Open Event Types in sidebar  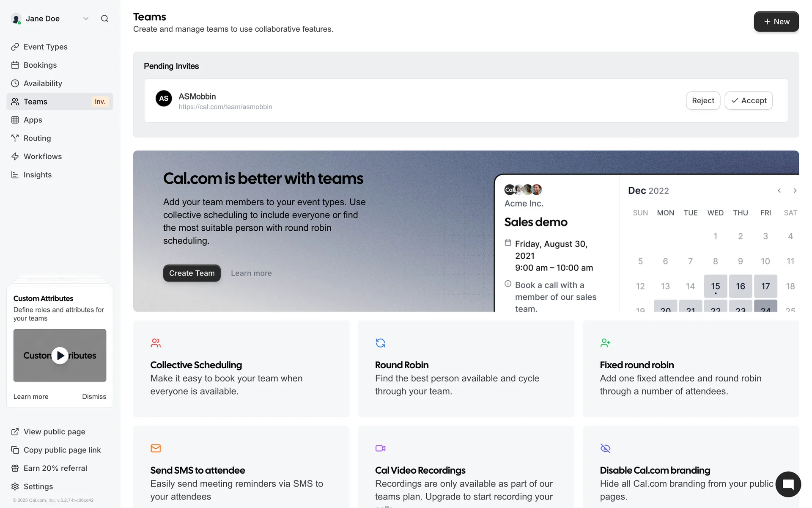pyautogui.click(x=45, y=47)
